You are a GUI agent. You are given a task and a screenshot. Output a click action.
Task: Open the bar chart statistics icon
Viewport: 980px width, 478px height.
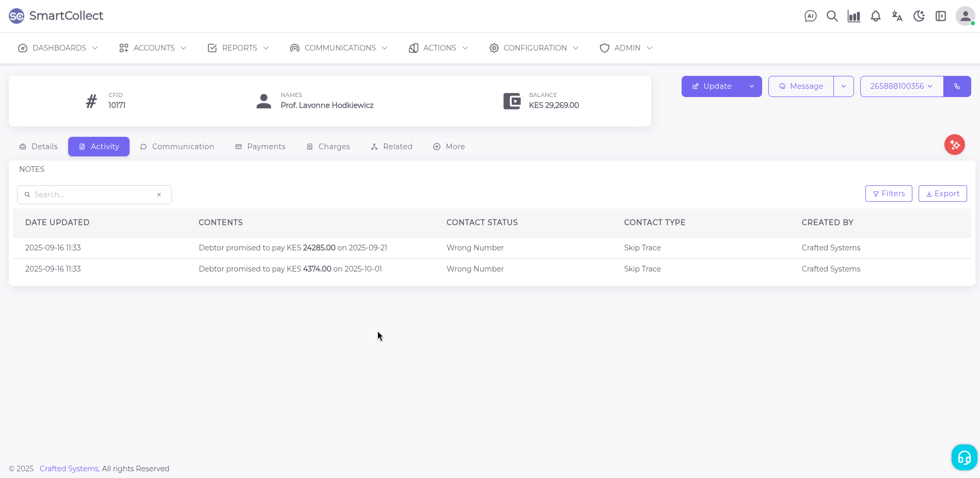click(x=853, y=16)
